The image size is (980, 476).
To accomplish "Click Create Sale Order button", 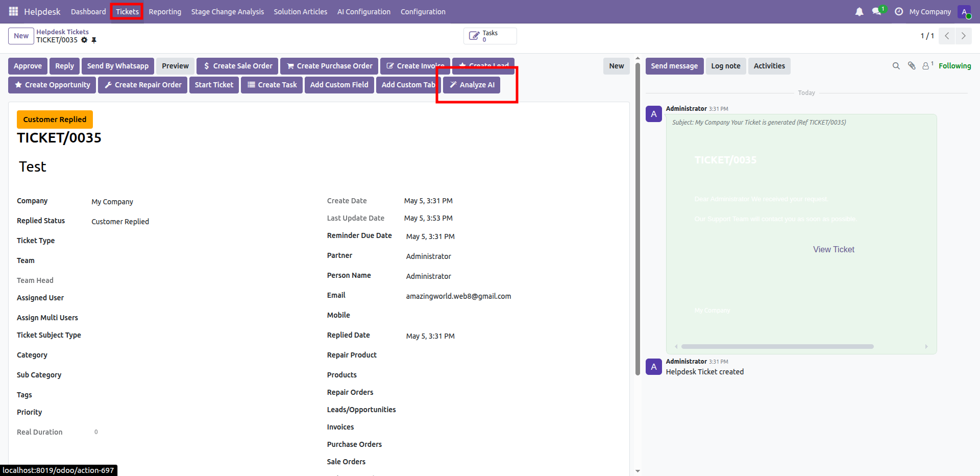I will pyautogui.click(x=237, y=66).
